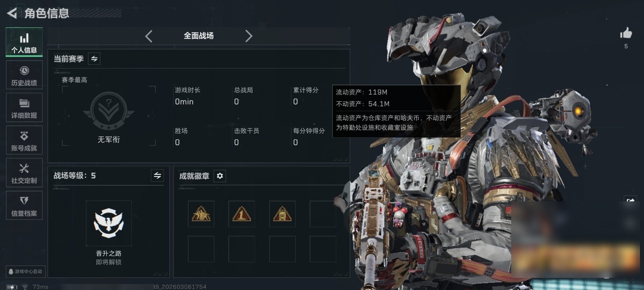Switch to next mode with right chevron
644x290 pixels.
249,36
